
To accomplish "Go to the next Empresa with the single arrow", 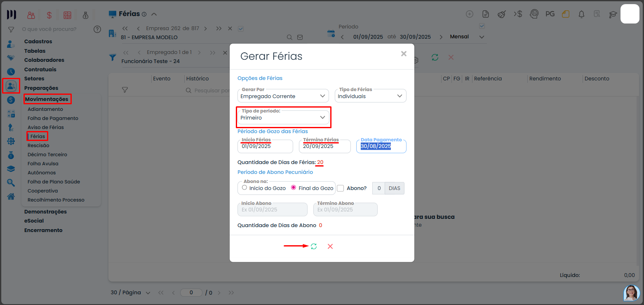I will 205,29.
